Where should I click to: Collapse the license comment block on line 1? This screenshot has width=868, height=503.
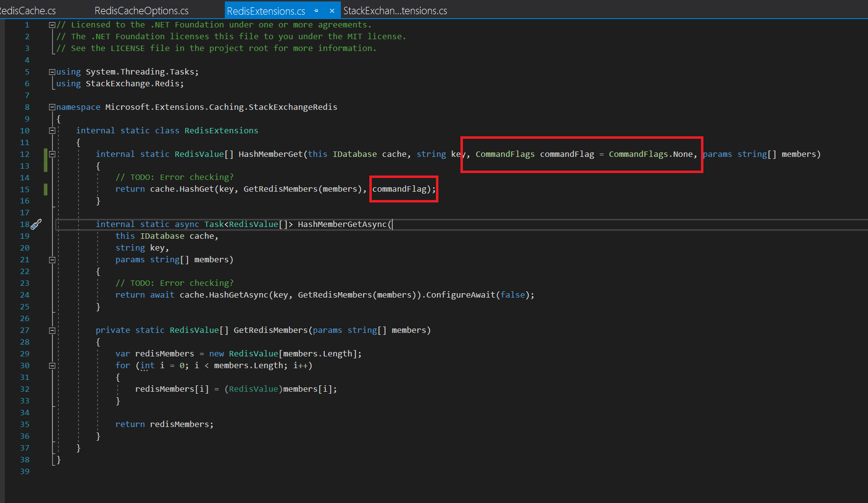(52, 25)
